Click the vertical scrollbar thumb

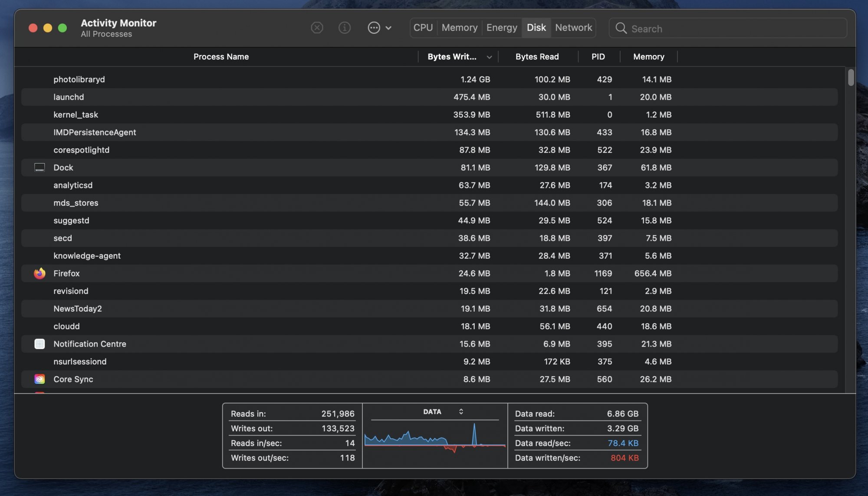(x=851, y=78)
